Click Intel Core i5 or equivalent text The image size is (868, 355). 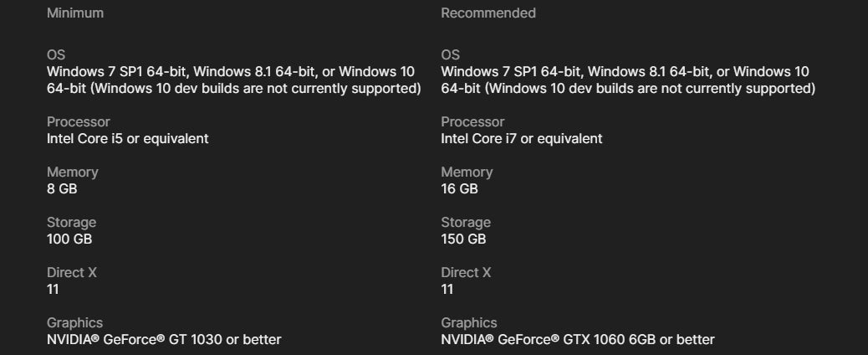point(127,139)
